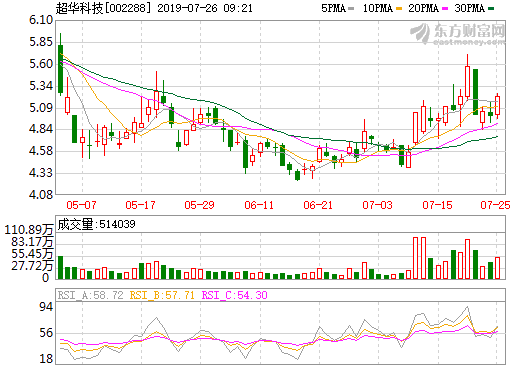Select the 07-15 date label

[437, 205]
